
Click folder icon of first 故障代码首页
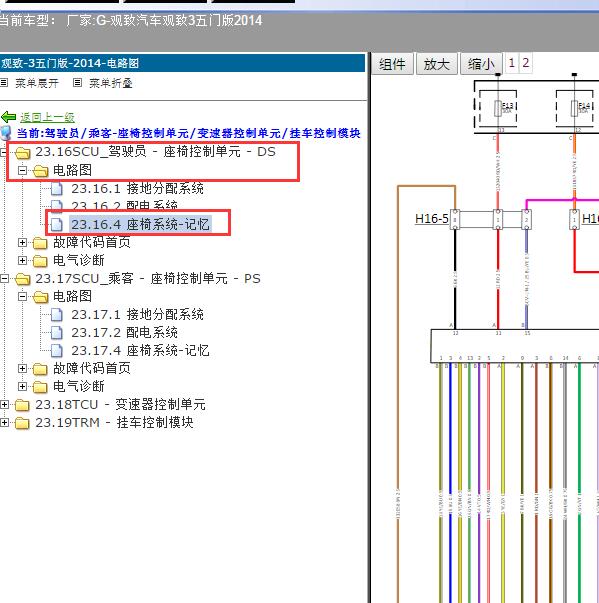click(40, 243)
